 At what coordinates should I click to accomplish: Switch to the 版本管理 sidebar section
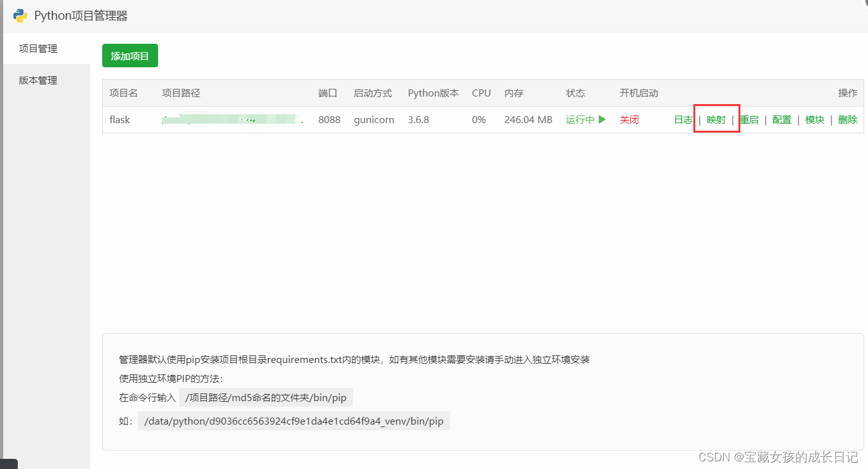[38, 80]
